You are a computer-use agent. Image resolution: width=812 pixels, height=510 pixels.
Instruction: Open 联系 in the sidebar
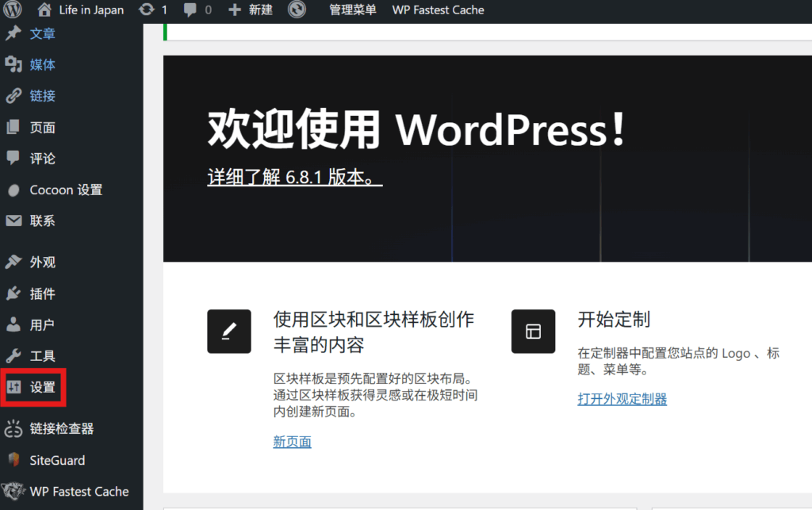pos(43,221)
